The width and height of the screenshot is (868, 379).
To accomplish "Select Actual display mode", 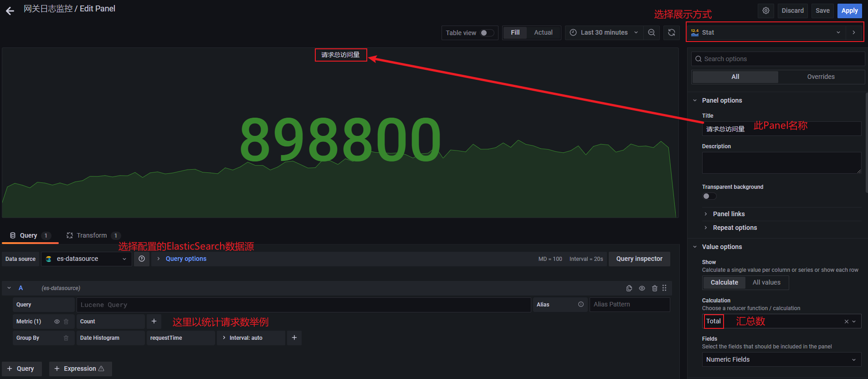I will (543, 32).
